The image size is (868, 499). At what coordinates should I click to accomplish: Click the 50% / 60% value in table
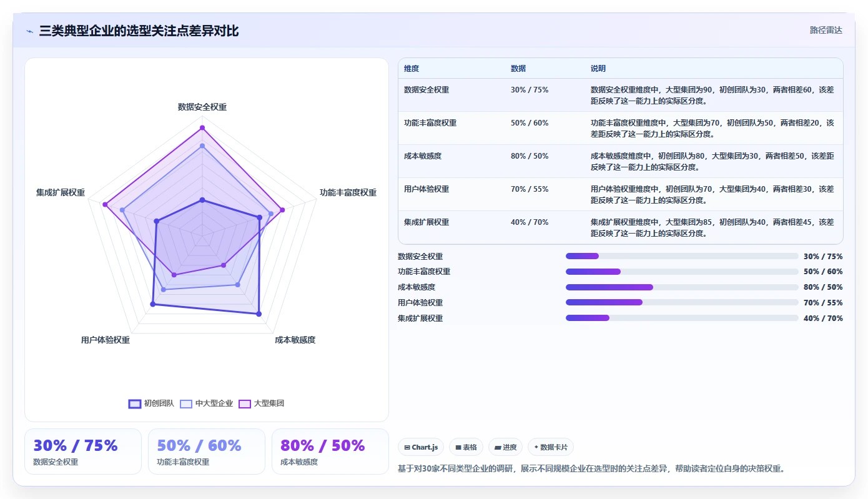530,123
